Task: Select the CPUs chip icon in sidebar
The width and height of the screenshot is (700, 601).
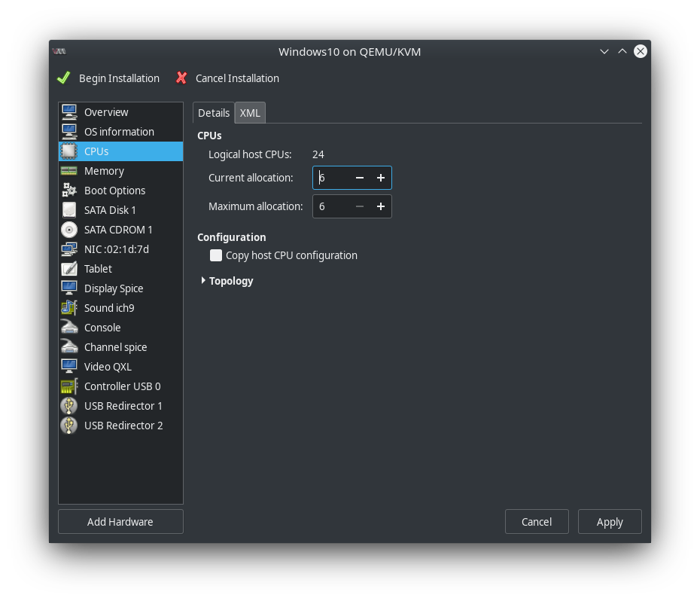Action: tap(69, 151)
